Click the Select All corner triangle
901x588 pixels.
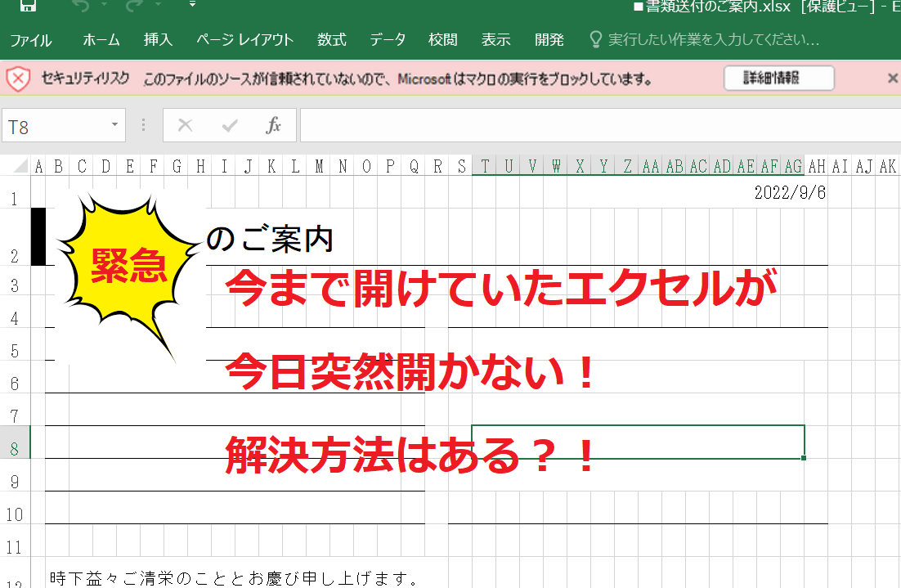[x=20, y=167]
